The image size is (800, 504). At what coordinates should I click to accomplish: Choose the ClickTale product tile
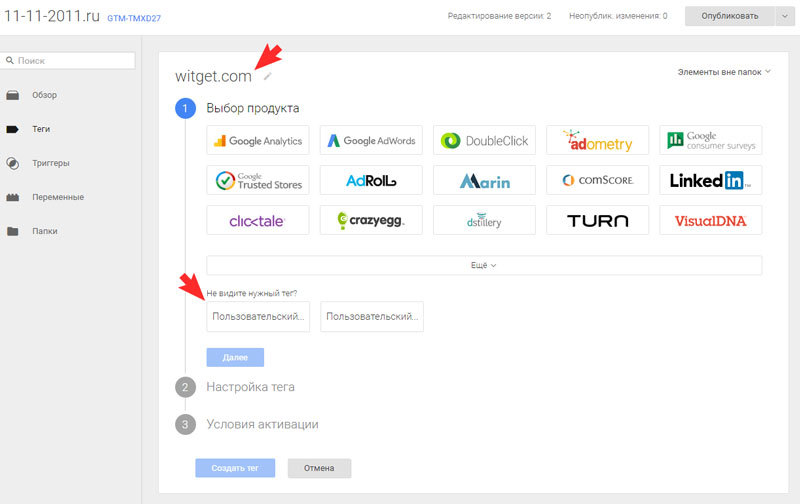pyautogui.click(x=258, y=220)
